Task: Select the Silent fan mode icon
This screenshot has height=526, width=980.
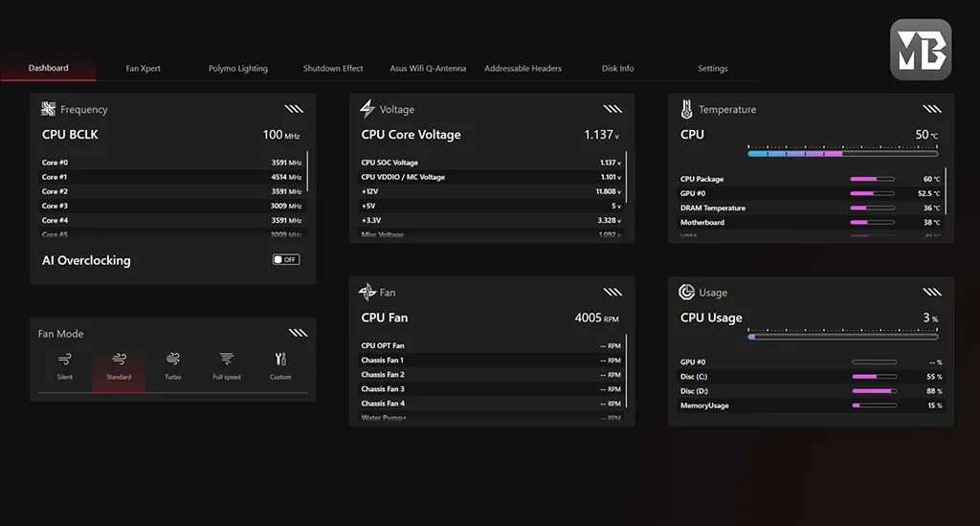Action: pos(64,361)
